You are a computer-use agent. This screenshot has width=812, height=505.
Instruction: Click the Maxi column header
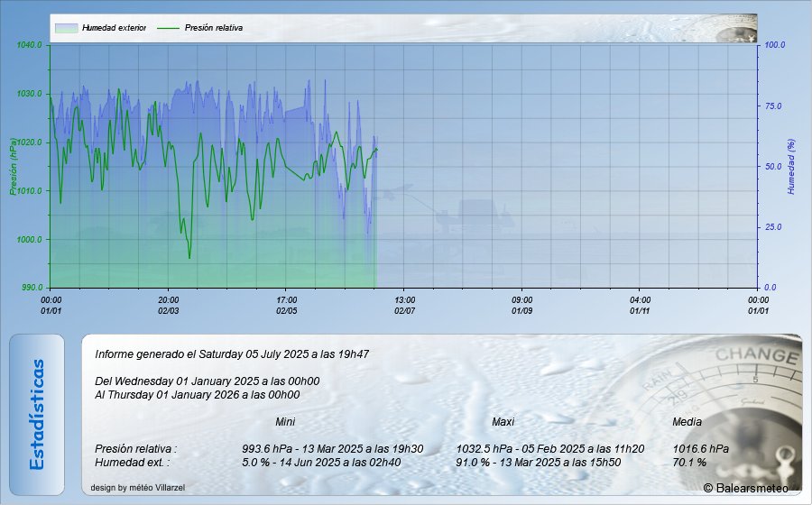tap(503, 422)
